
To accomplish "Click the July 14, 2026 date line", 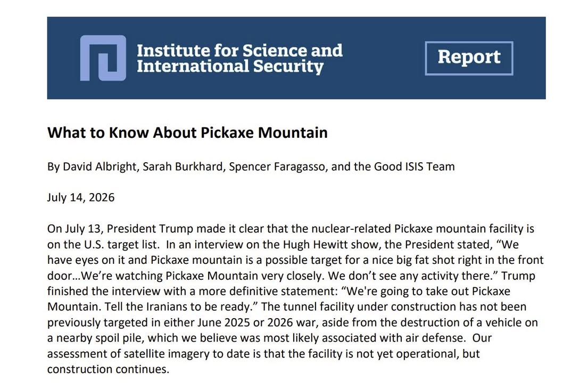I will 81,197.
